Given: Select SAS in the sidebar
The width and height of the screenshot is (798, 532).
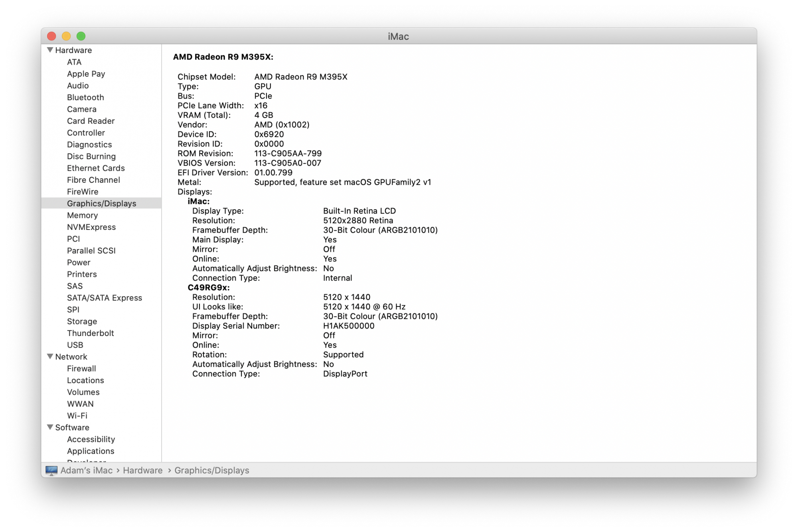Looking at the screenshot, I should 75,286.
